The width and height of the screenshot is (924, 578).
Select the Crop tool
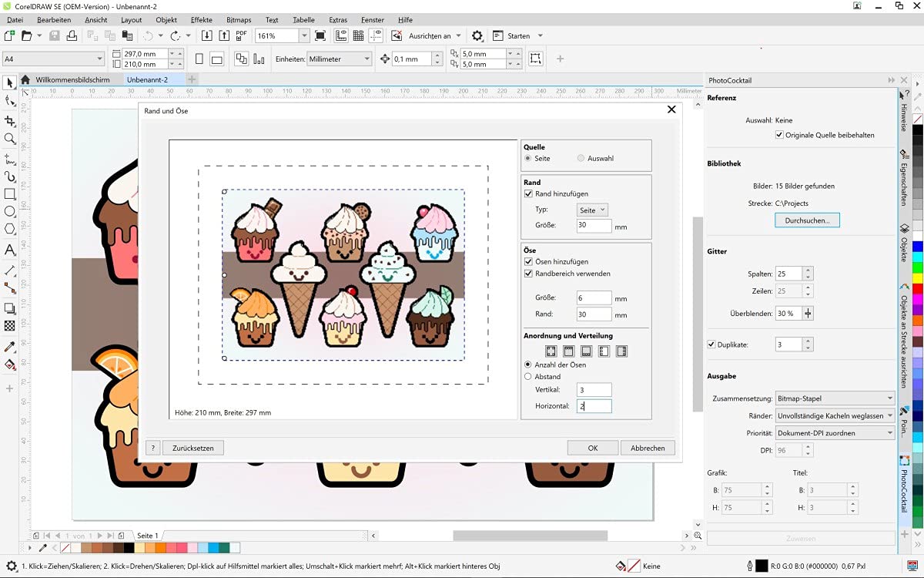pos(10,121)
